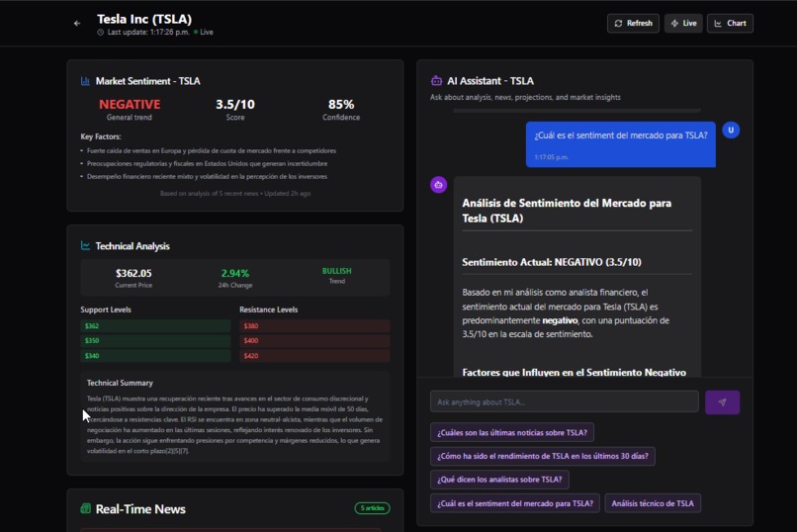Click the green Live status indicator dot
This screenshot has height=532, width=797.
196,32
